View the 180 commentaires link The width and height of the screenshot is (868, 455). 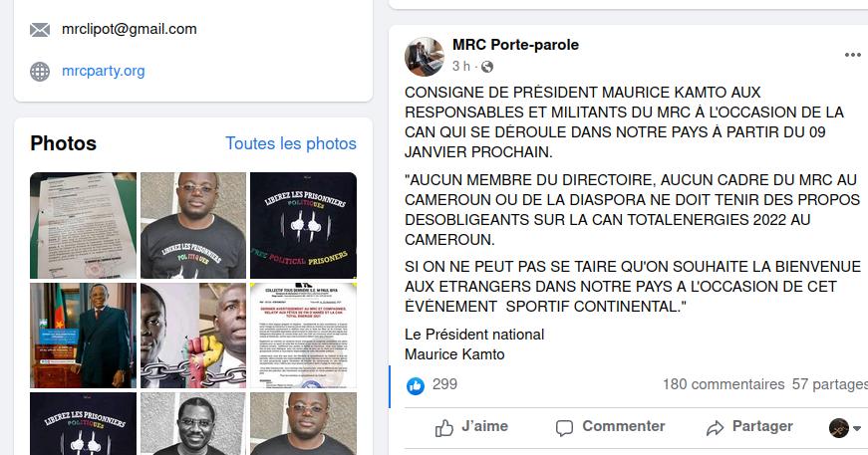pos(723,384)
